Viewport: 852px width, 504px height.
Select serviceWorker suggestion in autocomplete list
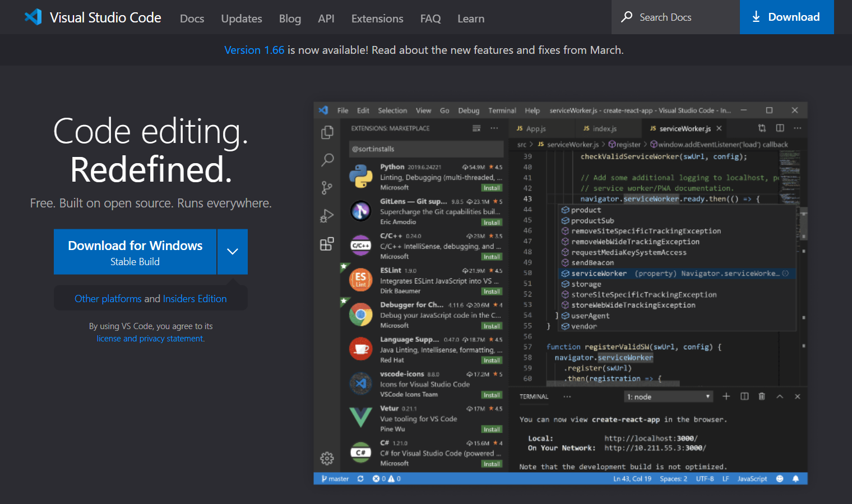tap(678, 274)
